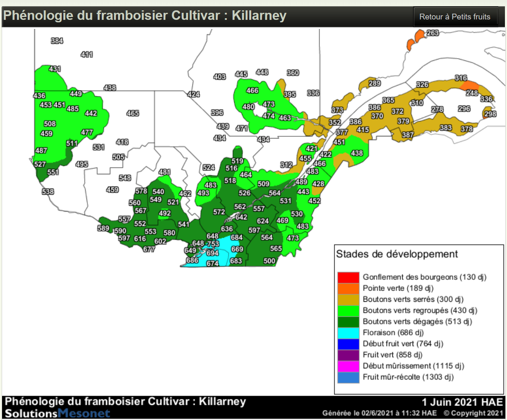Select the 677 station value on map
This screenshot has height=420, width=507.
[x=149, y=249]
